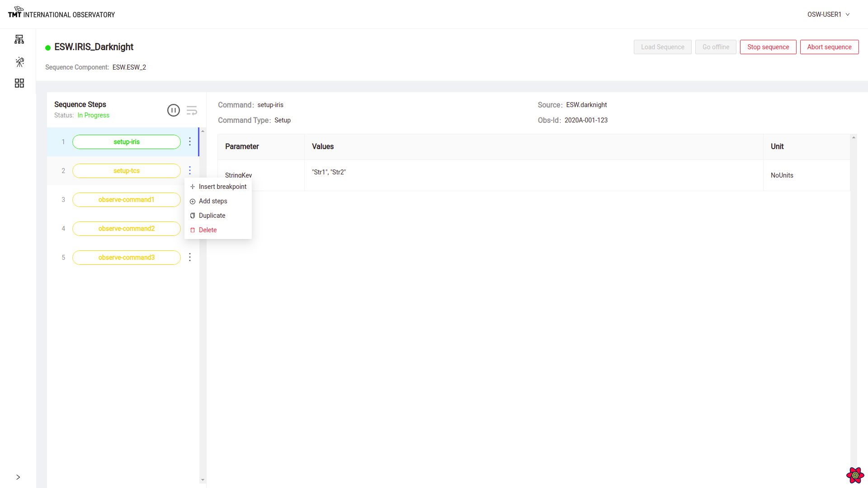
Task: Open the three-dot menu for setup-tcs
Action: tap(190, 171)
